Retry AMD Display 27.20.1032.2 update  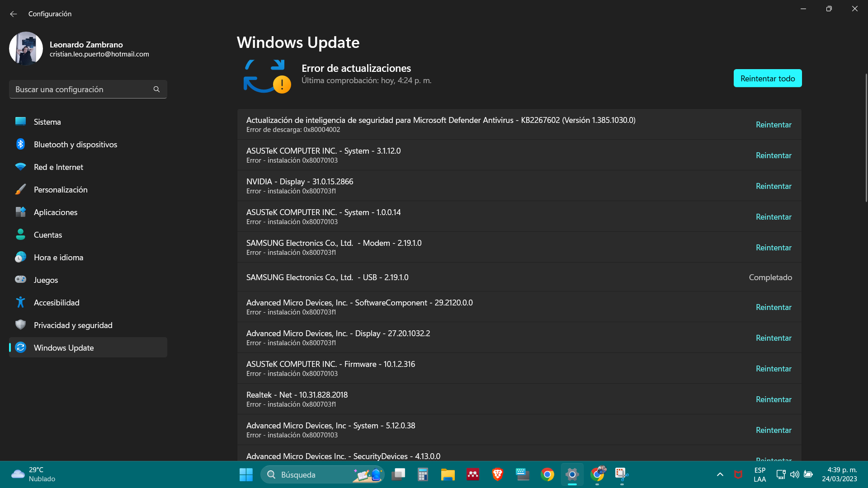[774, 338]
